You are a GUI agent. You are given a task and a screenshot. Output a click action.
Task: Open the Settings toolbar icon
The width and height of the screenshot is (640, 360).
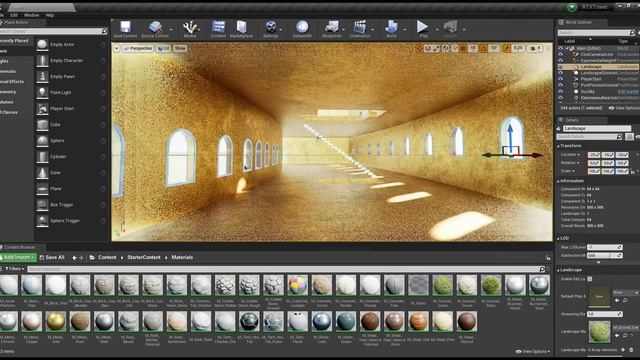[270, 29]
